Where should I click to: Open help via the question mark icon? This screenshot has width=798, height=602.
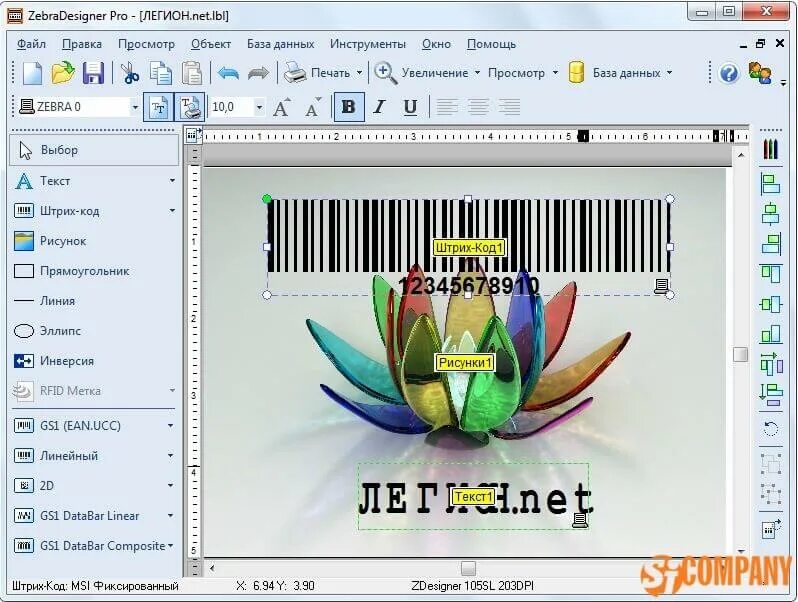coord(729,73)
